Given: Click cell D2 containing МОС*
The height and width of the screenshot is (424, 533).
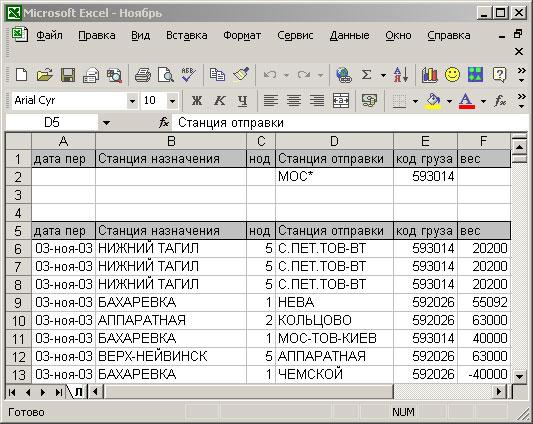Looking at the screenshot, I should pyautogui.click(x=334, y=176).
